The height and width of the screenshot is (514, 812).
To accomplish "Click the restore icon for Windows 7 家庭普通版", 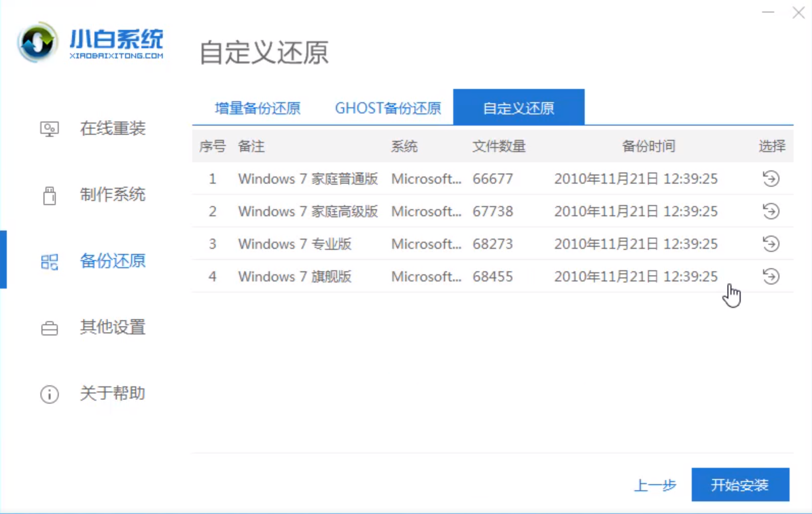I will [x=771, y=179].
